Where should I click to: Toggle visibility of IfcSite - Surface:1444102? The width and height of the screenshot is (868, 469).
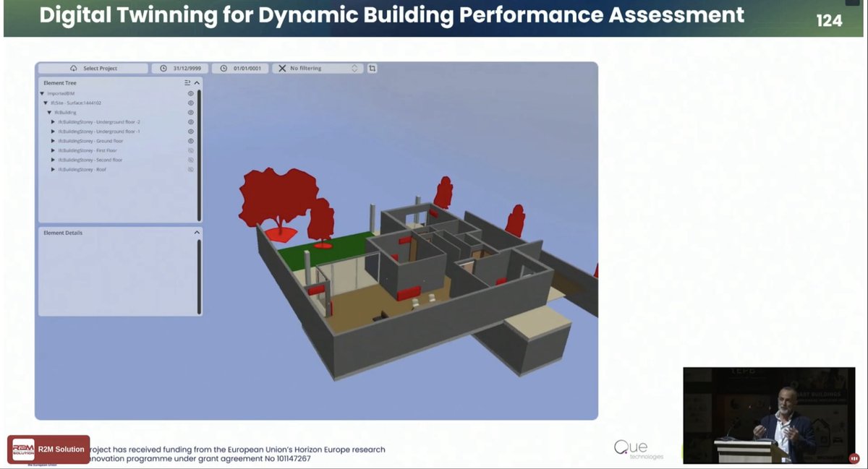(191, 103)
